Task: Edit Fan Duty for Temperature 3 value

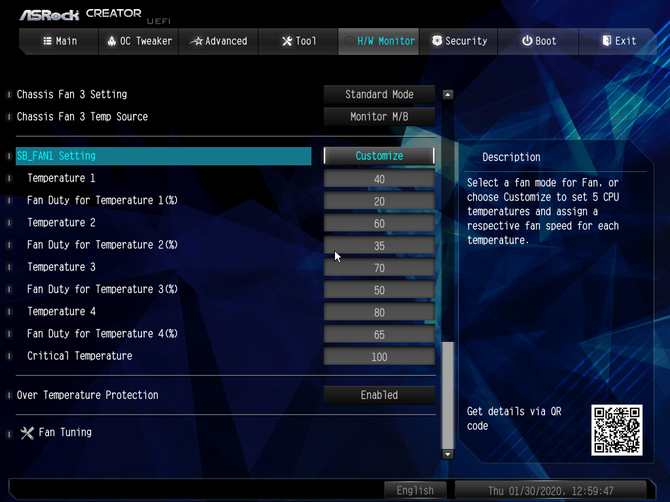Action: (379, 290)
